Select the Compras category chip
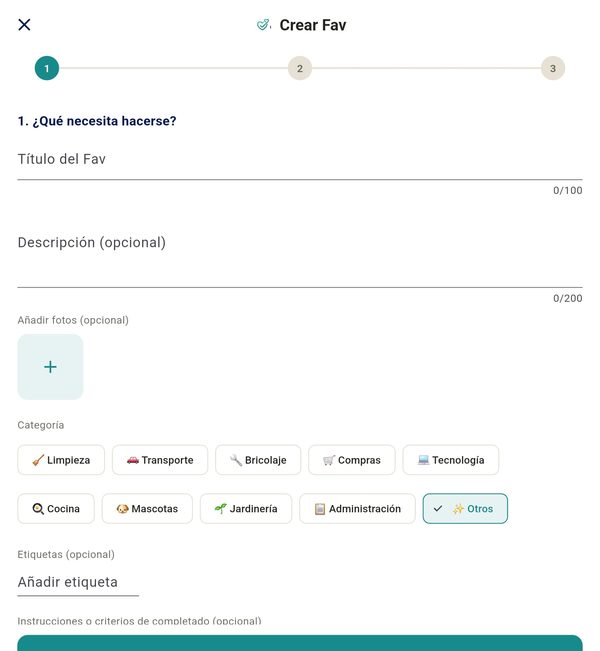The width and height of the screenshot is (600, 651). click(352, 460)
